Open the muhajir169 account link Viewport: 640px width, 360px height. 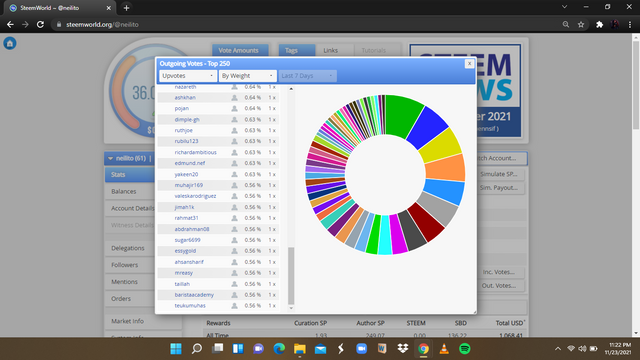(189, 185)
